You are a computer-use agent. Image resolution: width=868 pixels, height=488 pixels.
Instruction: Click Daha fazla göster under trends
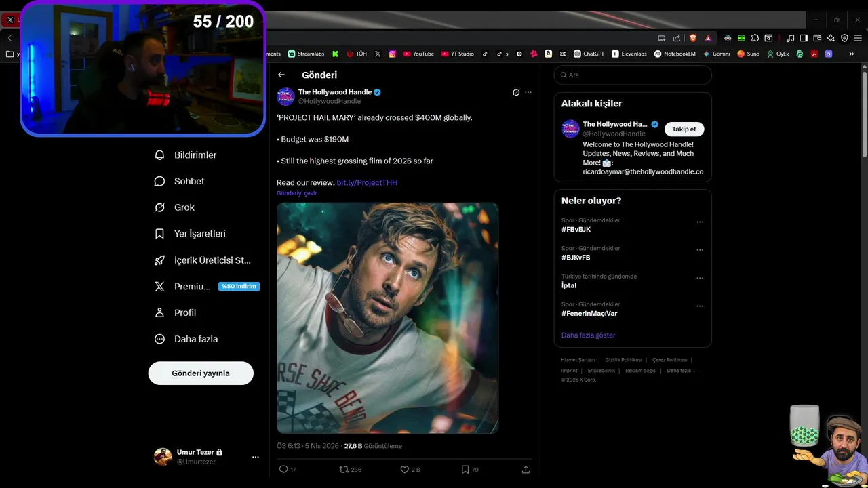[x=588, y=335]
